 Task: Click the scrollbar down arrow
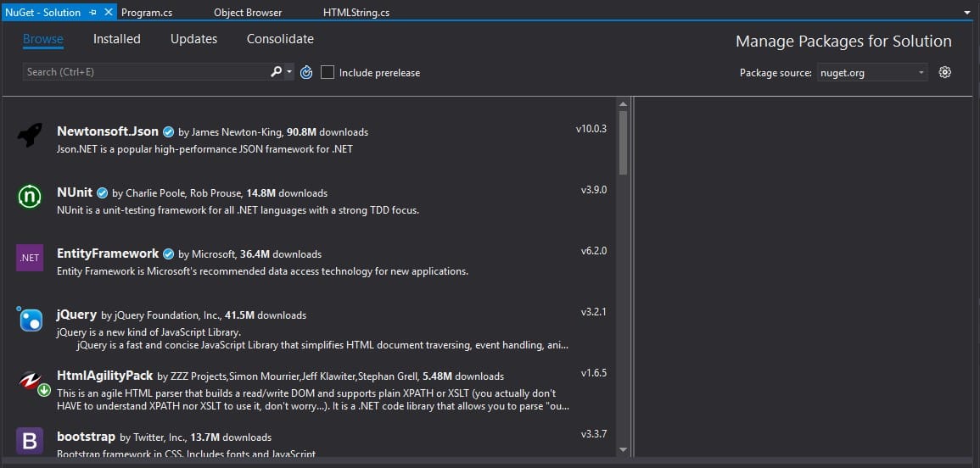click(623, 449)
